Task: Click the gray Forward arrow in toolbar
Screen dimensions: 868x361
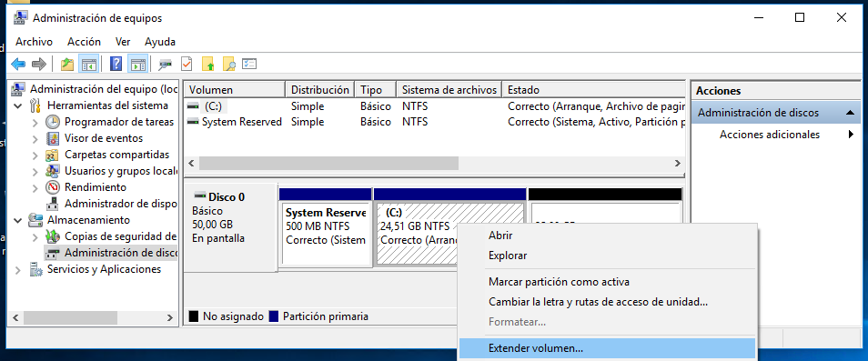Action: pyautogui.click(x=38, y=65)
